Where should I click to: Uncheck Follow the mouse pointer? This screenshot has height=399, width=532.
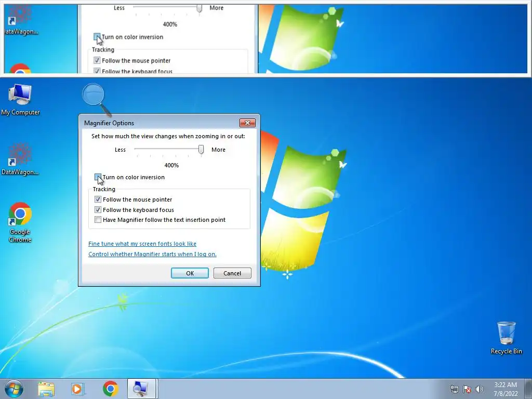98,199
